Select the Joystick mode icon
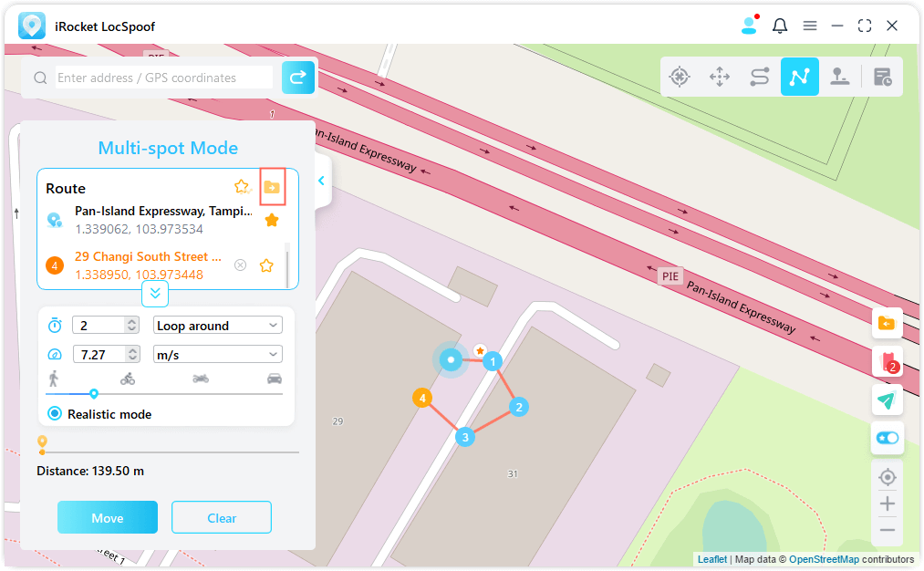This screenshot has width=924, height=571. pyautogui.click(x=720, y=78)
